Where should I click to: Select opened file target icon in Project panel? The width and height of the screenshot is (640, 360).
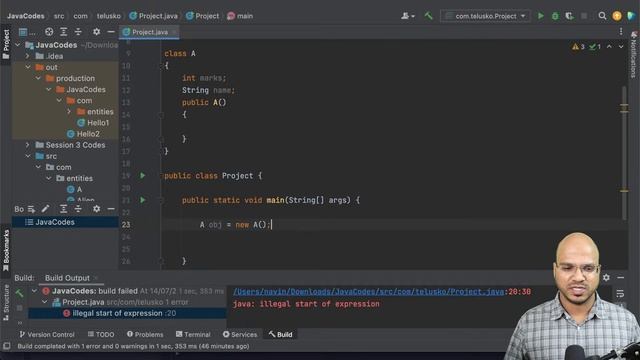coord(49,31)
